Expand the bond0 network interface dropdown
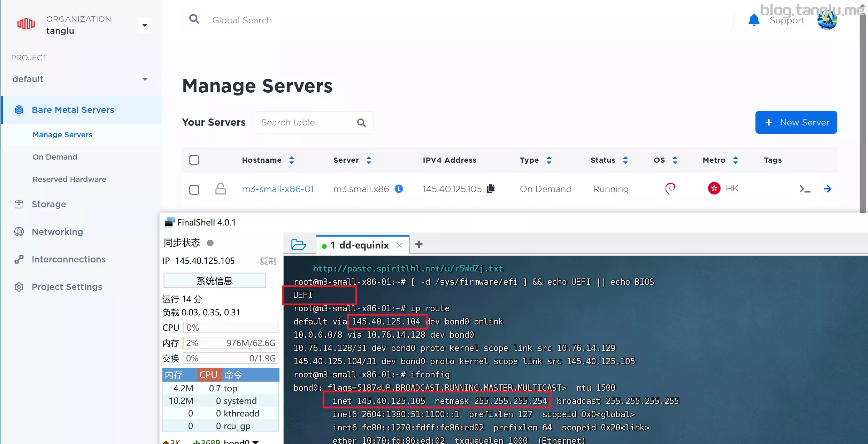The image size is (868, 444). tap(256, 441)
